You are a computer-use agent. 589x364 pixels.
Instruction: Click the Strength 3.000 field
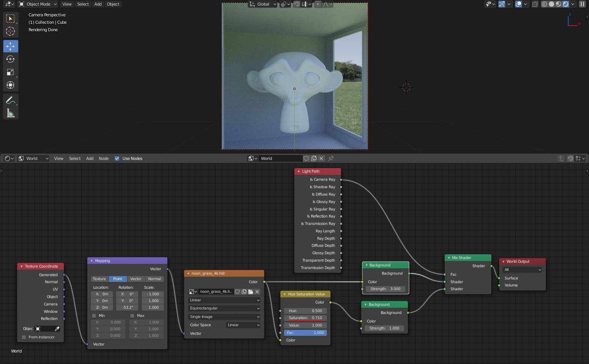pos(385,289)
